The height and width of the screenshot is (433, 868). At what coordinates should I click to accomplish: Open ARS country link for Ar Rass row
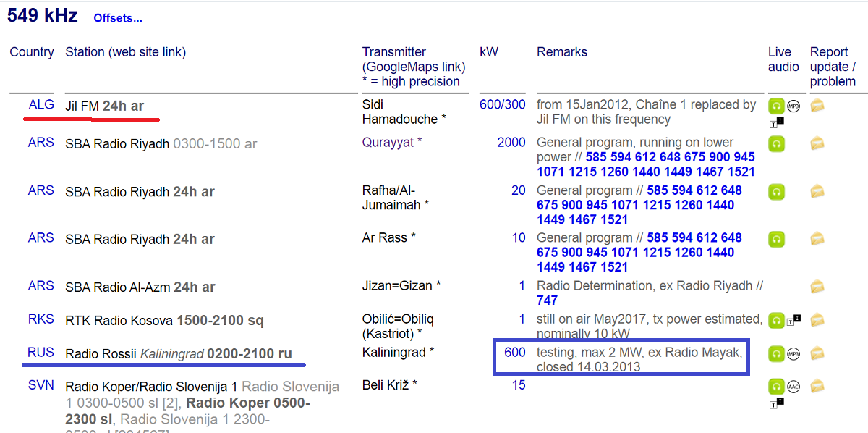[x=41, y=237]
